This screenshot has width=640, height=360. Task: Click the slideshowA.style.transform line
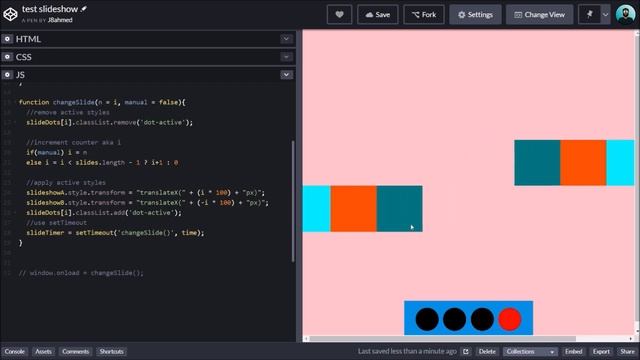(x=145, y=193)
